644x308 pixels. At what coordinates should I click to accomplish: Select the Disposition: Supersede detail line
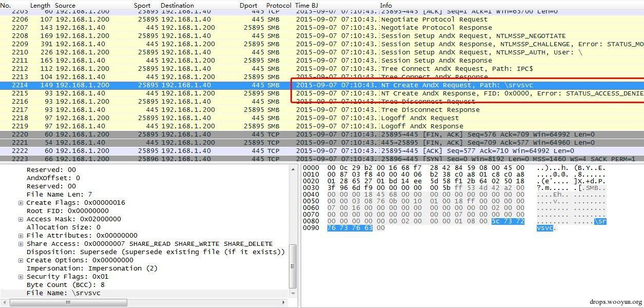click(155, 252)
